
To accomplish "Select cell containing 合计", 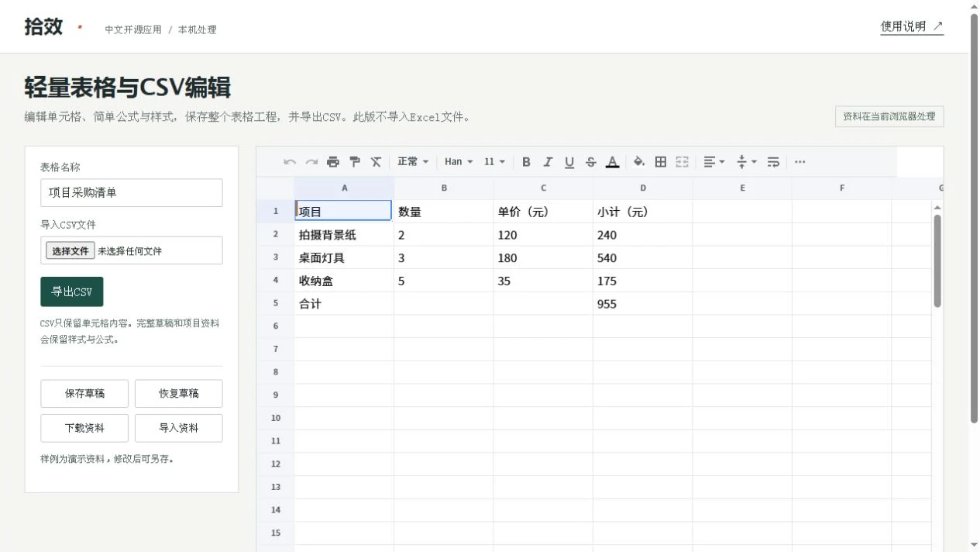I will [x=344, y=303].
